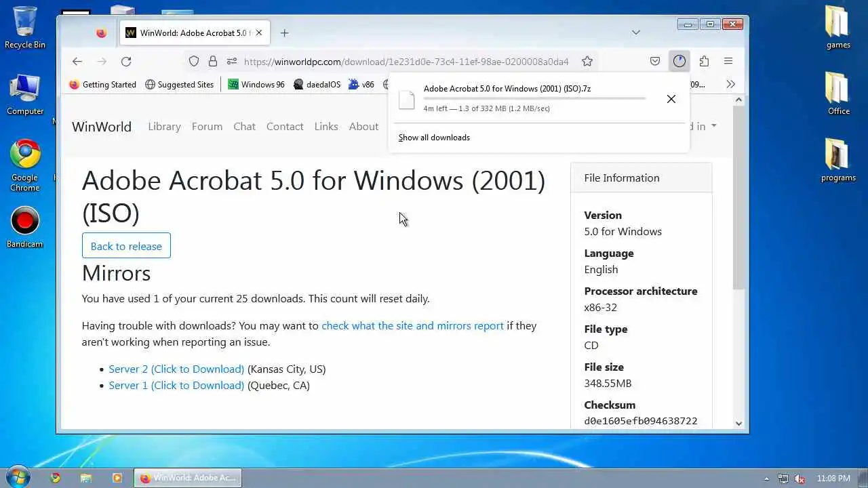The width and height of the screenshot is (868, 488).
Task: Click the file size value 348.55MB
Action: pyautogui.click(x=608, y=383)
